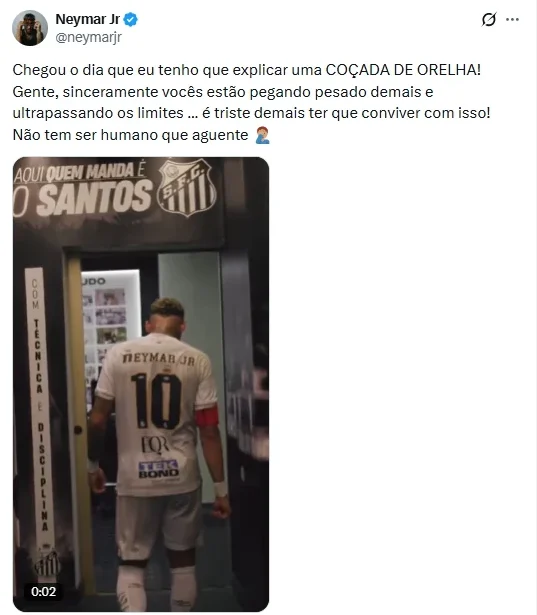Image resolution: width=537 pixels, height=615 pixels.
Task: Click the red captain's armband
Action: pos(206,417)
